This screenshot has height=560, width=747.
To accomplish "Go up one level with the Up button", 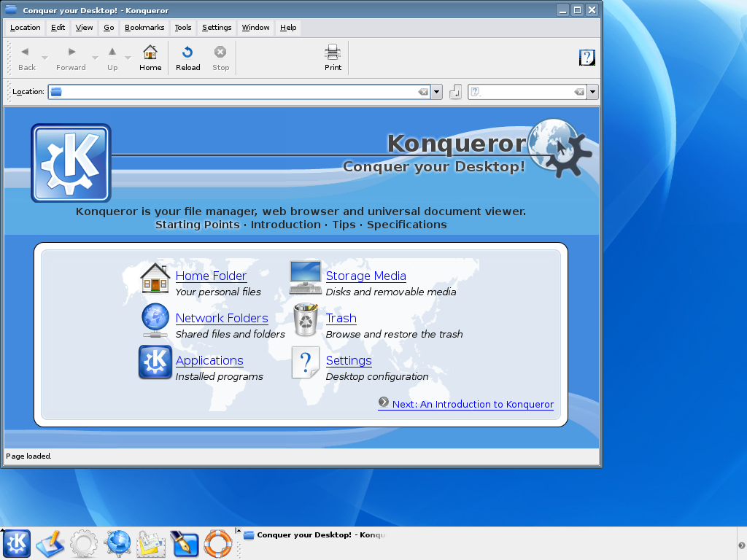I will pyautogui.click(x=112, y=58).
